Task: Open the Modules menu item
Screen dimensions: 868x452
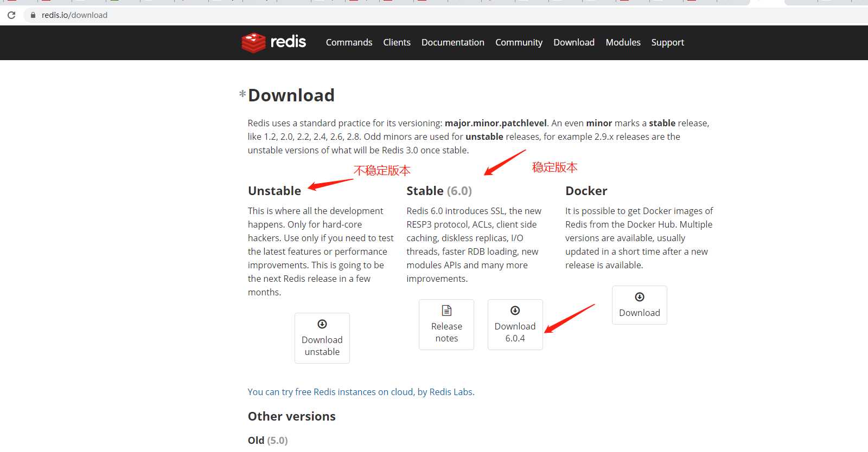Action: pos(623,42)
